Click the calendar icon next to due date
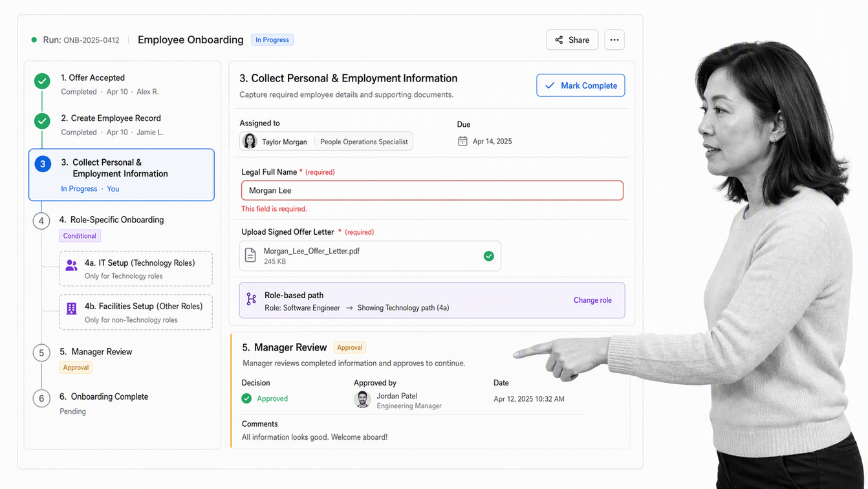 tap(462, 141)
